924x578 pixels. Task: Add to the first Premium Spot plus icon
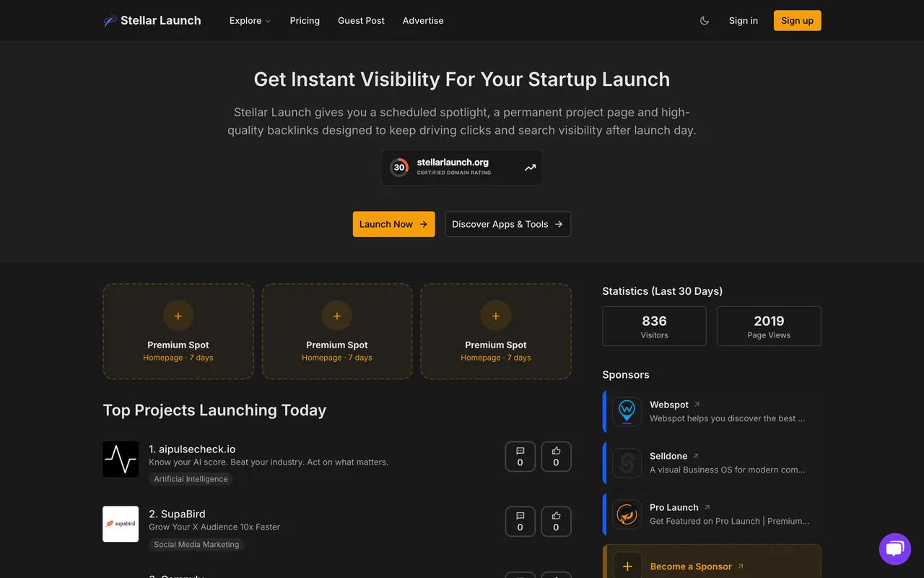tap(178, 316)
